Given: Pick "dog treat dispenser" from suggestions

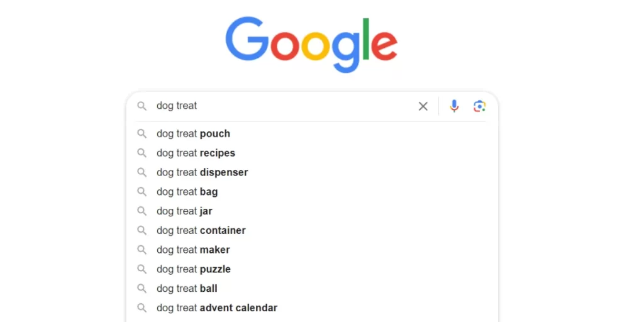Looking at the screenshot, I should [202, 172].
